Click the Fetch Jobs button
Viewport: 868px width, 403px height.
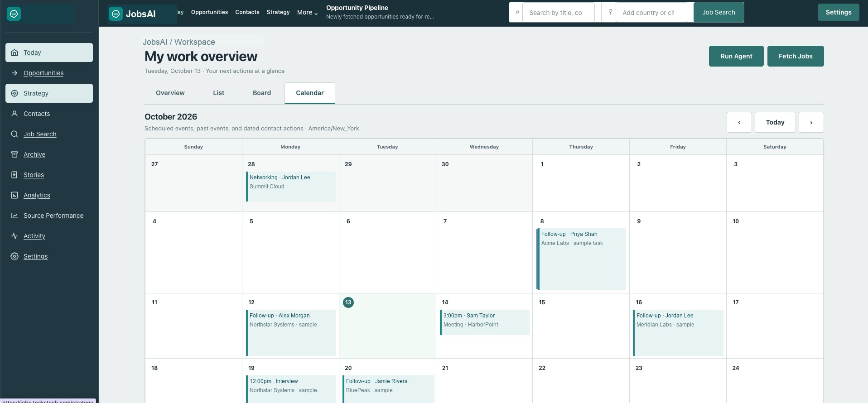[796, 56]
